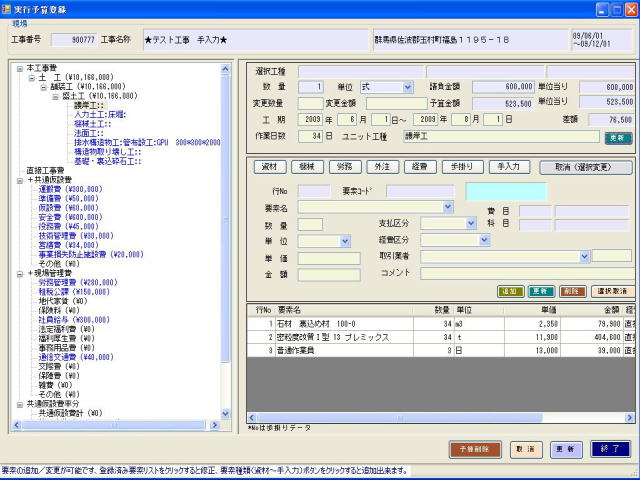Open the 取引業者 dropdown
Screen dimensions: 640x480
click(584, 256)
